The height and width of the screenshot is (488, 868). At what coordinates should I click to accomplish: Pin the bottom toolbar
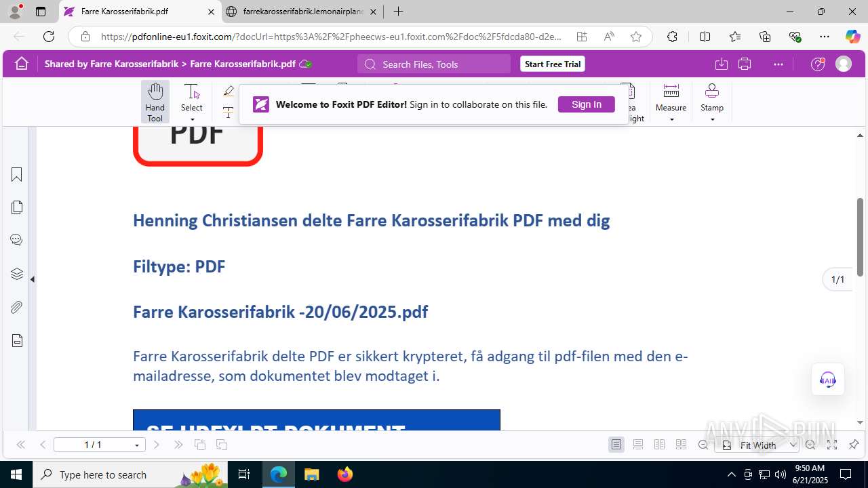click(854, 445)
